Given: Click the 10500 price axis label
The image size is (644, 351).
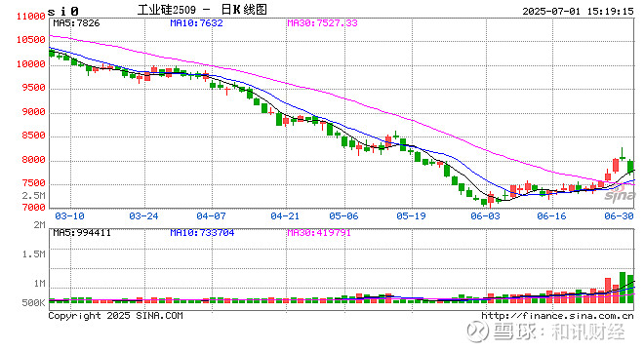Looking at the screenshot, I should pos(31,40).
